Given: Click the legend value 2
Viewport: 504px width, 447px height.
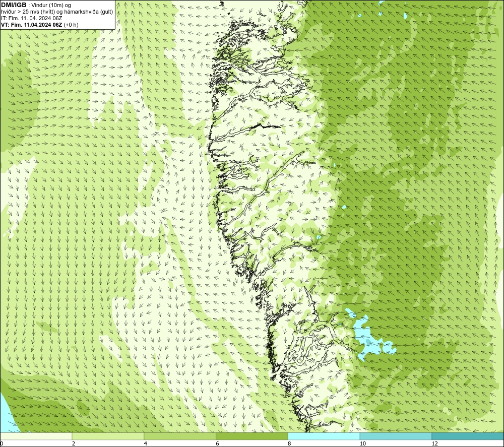Looking at the screenshot, I should pyautogui.click(x=74, y=444).
